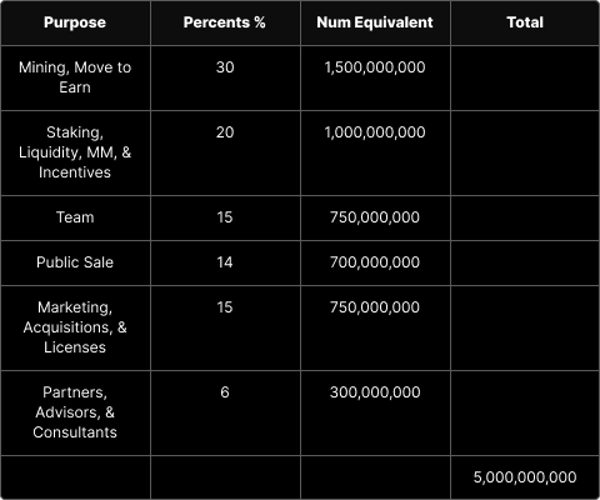Select the Staking, Liquidity, MM, & Incentives cell

pyautogui.click(x=75, y=152)
